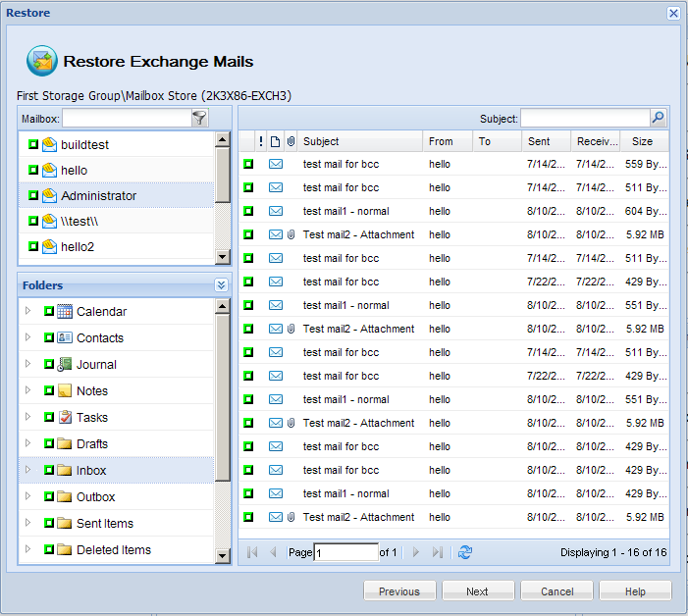
Task: Click the Outbox folder icon
Action: coord(65,496)
